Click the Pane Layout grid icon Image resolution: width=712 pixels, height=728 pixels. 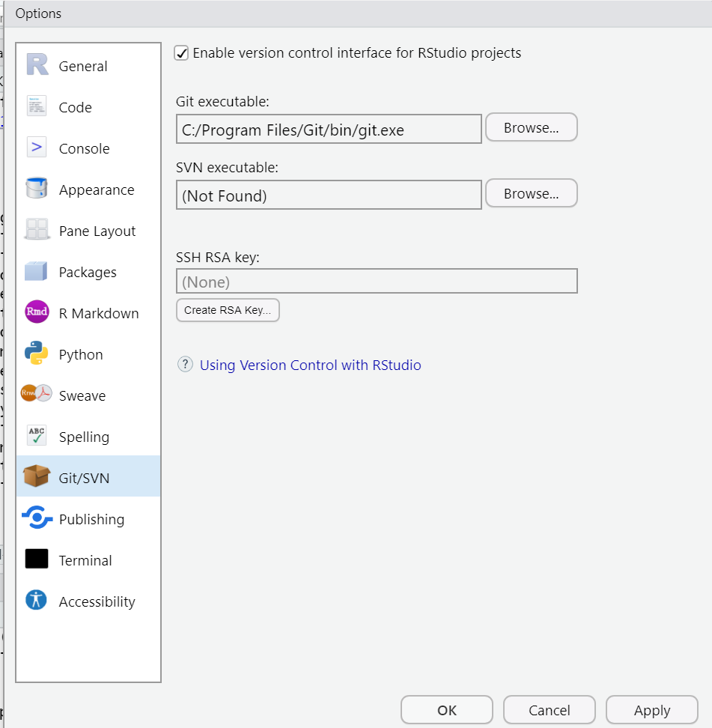coord(37,229)
